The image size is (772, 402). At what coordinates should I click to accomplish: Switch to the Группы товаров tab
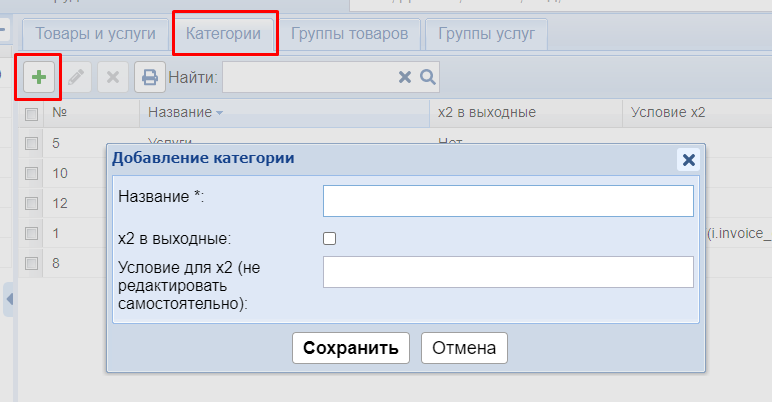point(349,34)
